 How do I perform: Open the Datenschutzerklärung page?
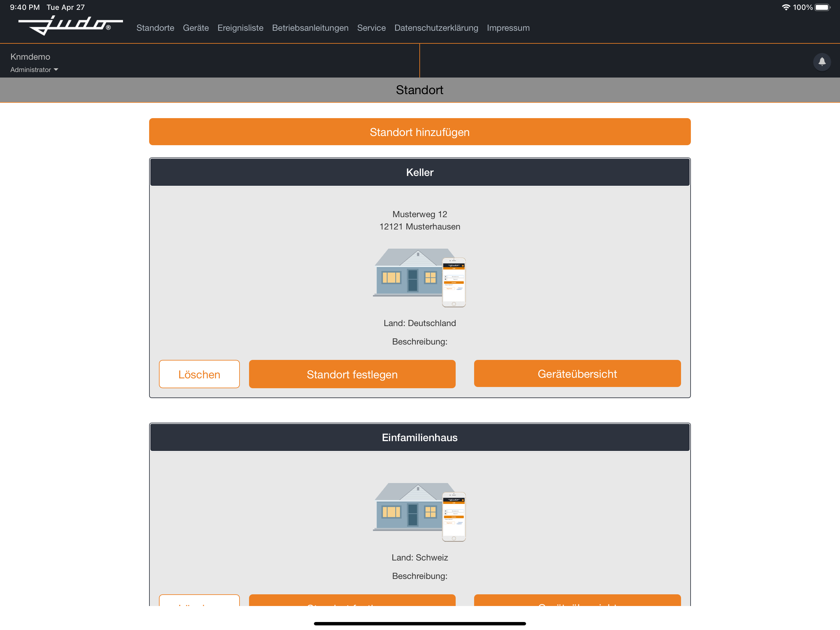pos(436,28)
